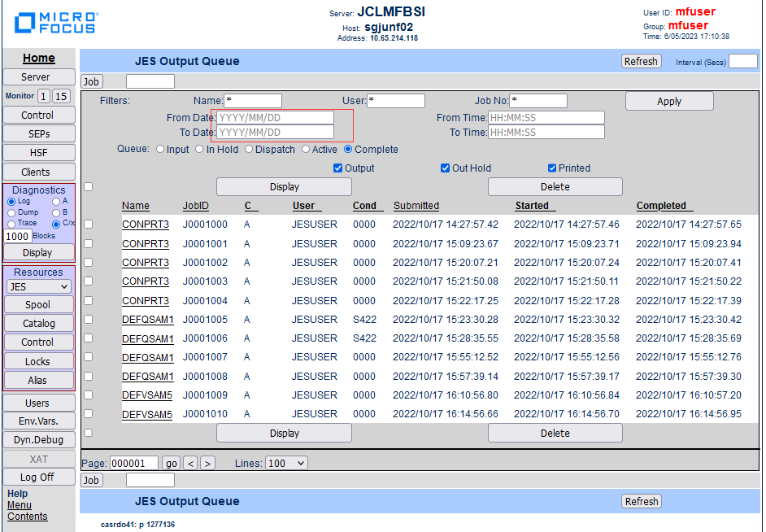Select the Trace diagnostics radio button
Viewport: 766px width, 532px height.
[x=11, y=224]
